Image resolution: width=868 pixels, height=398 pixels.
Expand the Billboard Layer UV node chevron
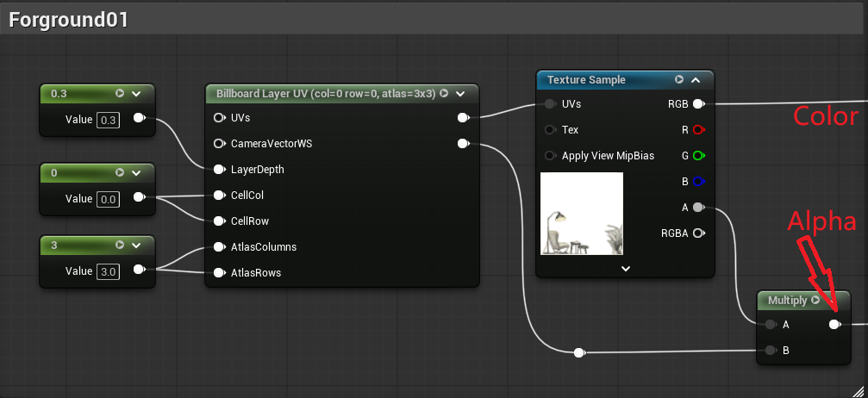[460, 94]
